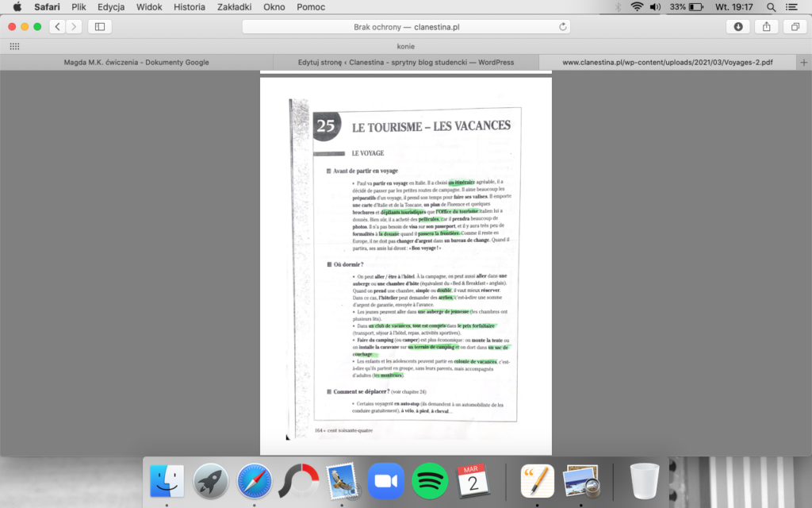Switch to Magda M.K. ćwiczenia Google Docs tab
Viewport: 812px width, 508px height.
pos(136,62)
